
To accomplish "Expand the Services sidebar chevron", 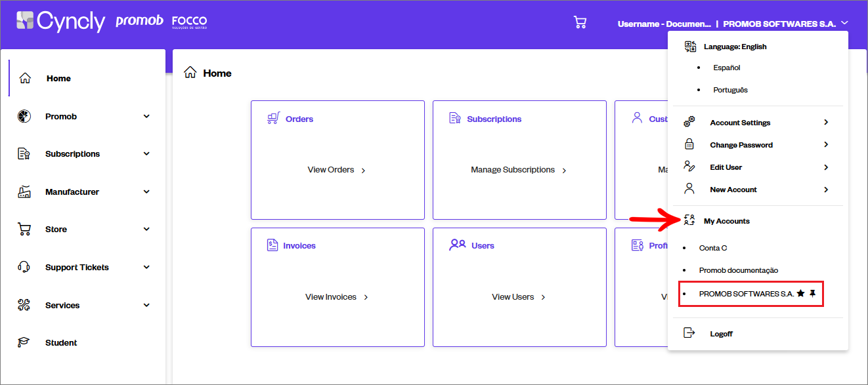I will click(146, 305).
